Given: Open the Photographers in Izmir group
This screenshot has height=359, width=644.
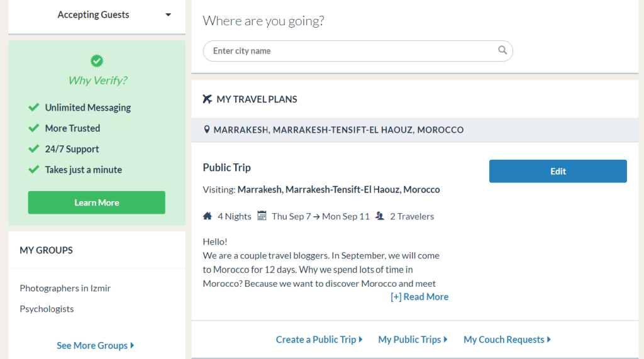Looking at the screenshot, I should click(x=65, y=288).
